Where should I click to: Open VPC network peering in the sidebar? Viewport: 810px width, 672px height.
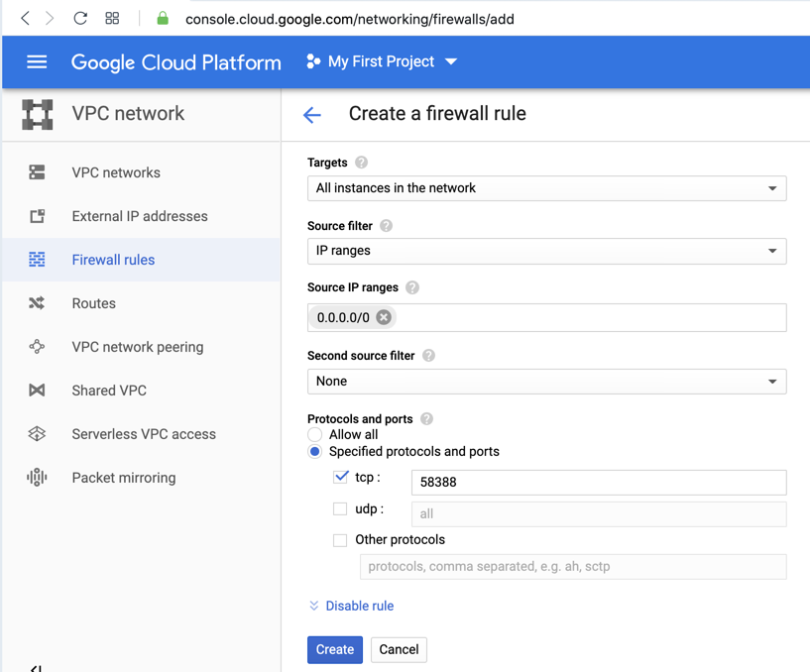pyautogui.click(x=138, y=347)
